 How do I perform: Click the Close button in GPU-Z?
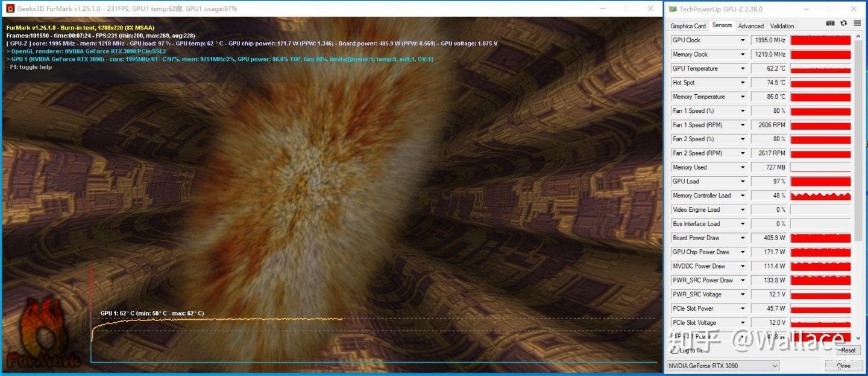coord(843,366)
